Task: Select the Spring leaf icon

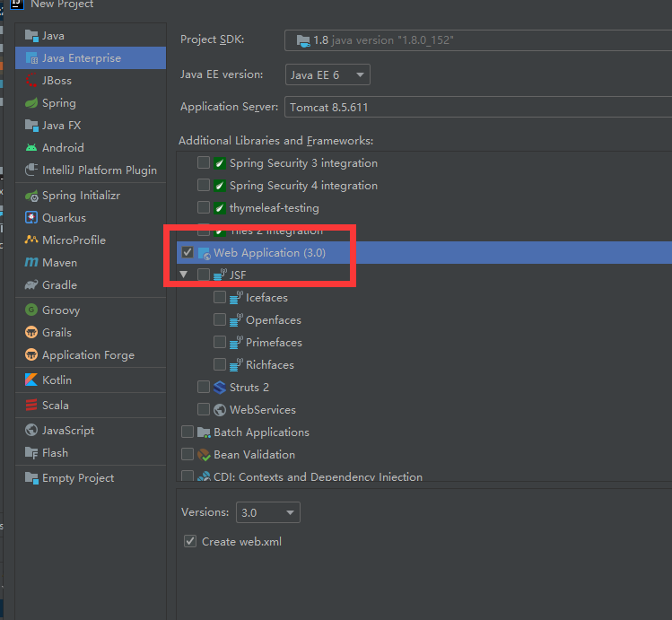Action: [x=31, y=103]
